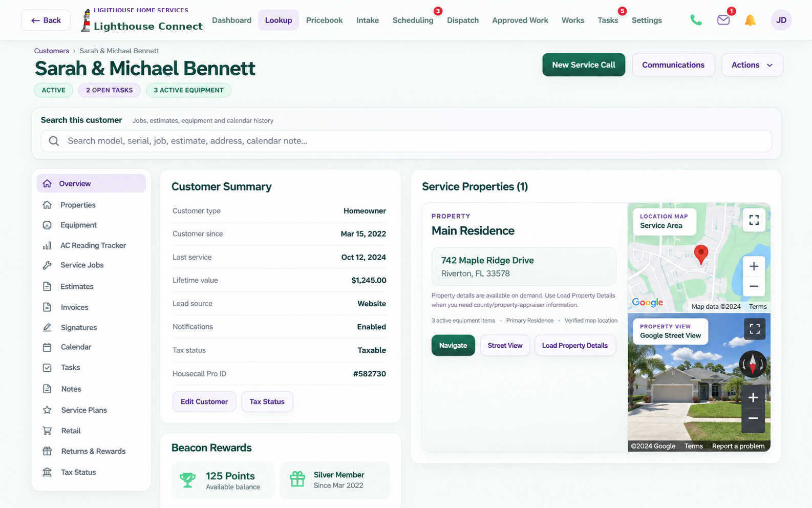Click the Beacon Rewards trophy icon
The width and height of the screenshot is (812, 508).
[188, 480]
